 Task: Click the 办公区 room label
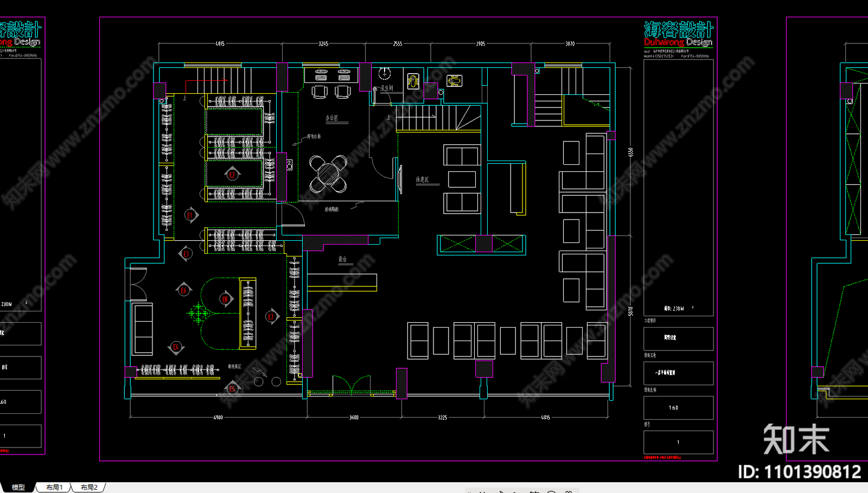point(331,118)
